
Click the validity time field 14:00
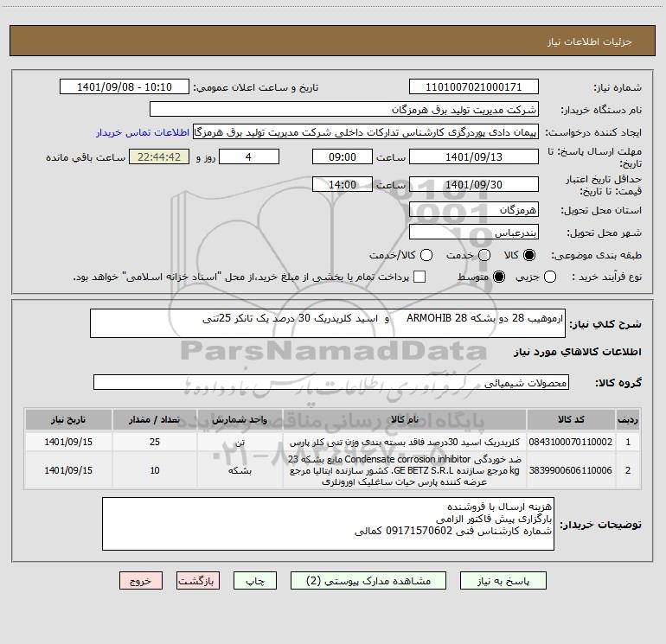point(343,184)
